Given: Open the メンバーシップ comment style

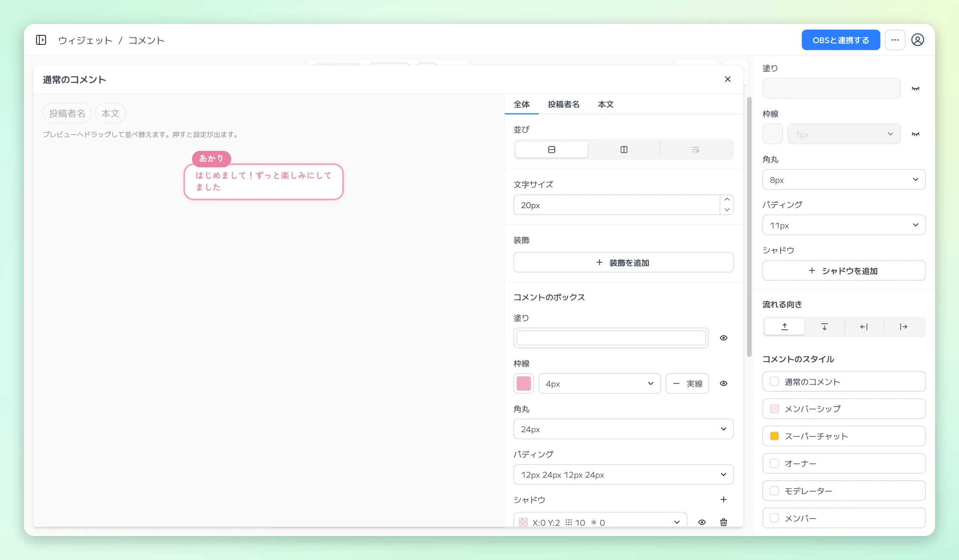Looking at the screenshot, I should click(844, 409).
